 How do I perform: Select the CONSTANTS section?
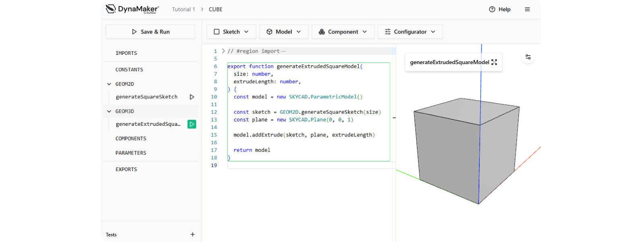(x=129, y=70)
